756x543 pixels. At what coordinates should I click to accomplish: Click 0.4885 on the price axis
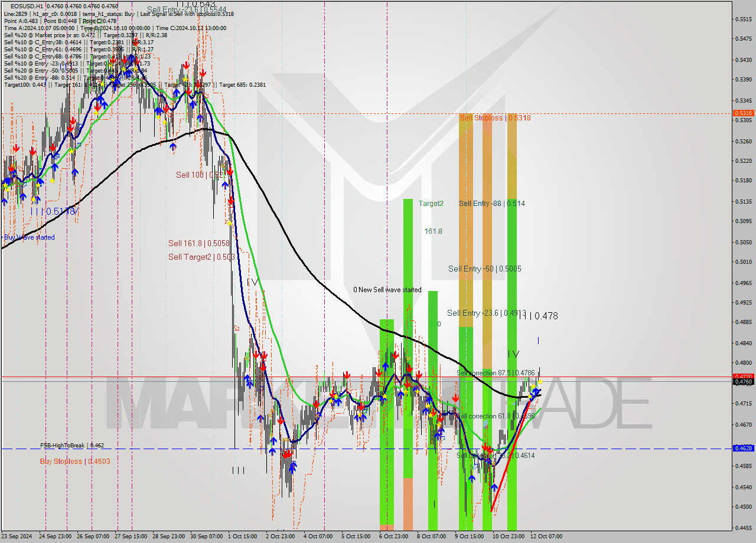tap(743, 322)
